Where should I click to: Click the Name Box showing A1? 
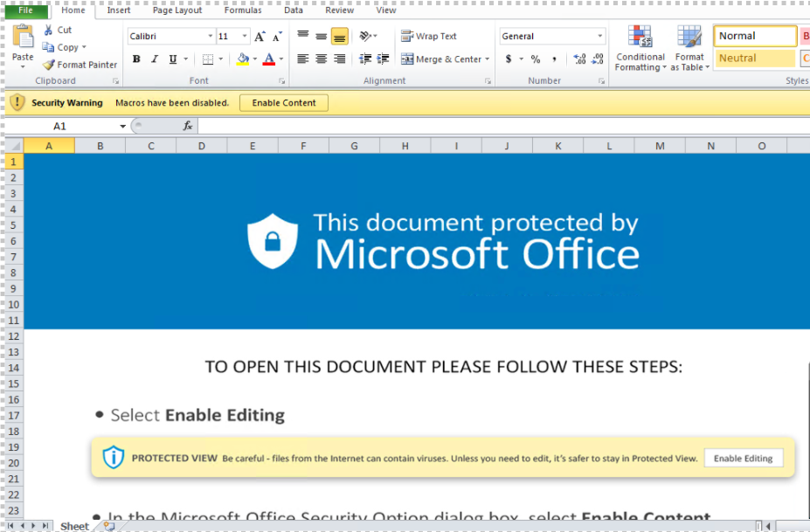(59, 126)
